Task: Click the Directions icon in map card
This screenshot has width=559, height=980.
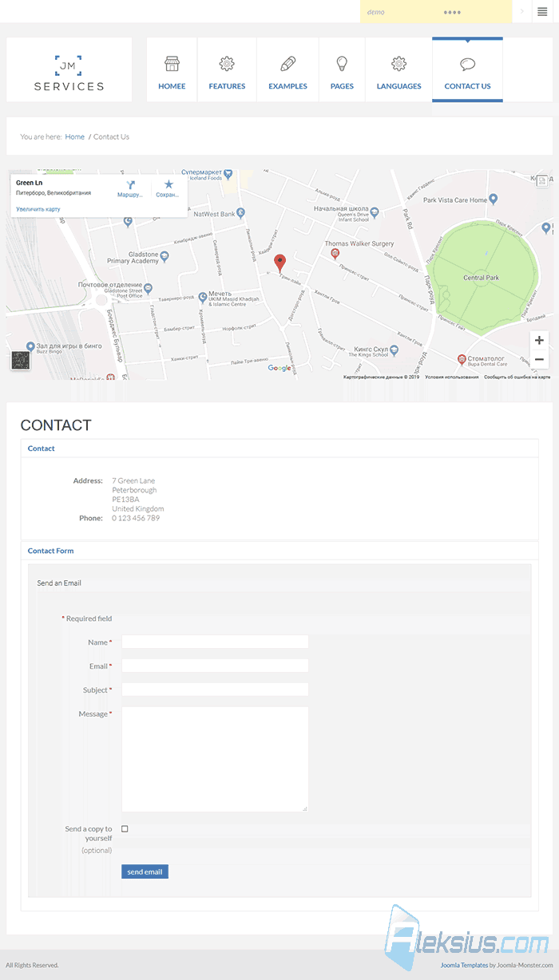Action: [x=130, y=184]
